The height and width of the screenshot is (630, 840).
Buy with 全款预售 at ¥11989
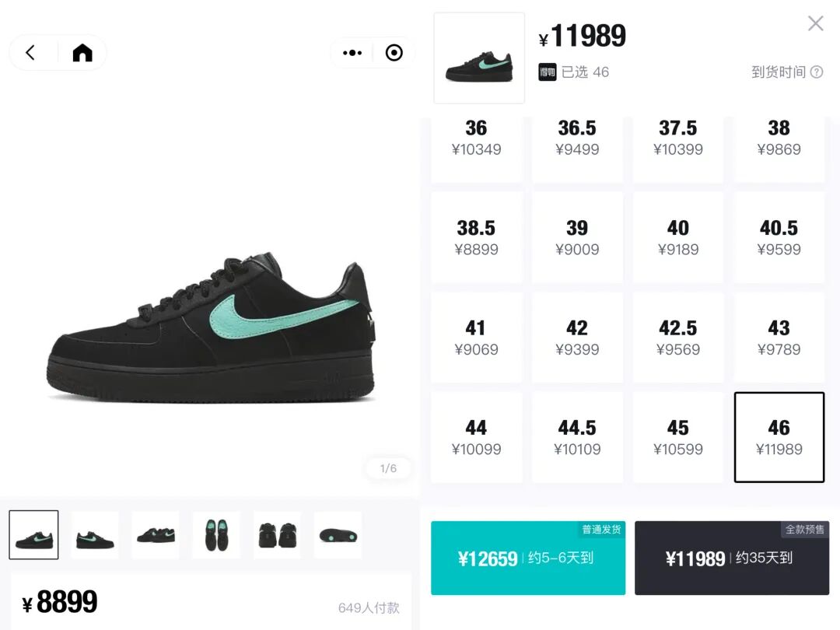pos(732,558)
